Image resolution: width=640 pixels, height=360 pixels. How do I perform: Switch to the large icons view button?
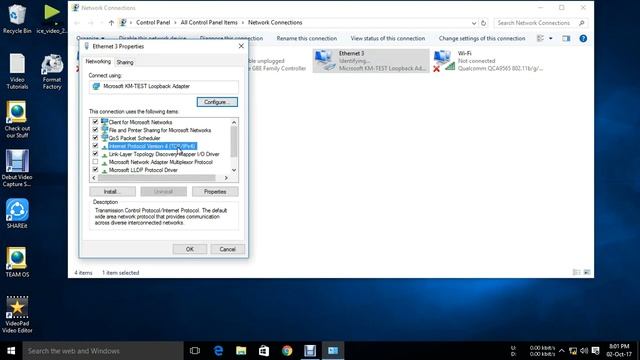(587, 272)
